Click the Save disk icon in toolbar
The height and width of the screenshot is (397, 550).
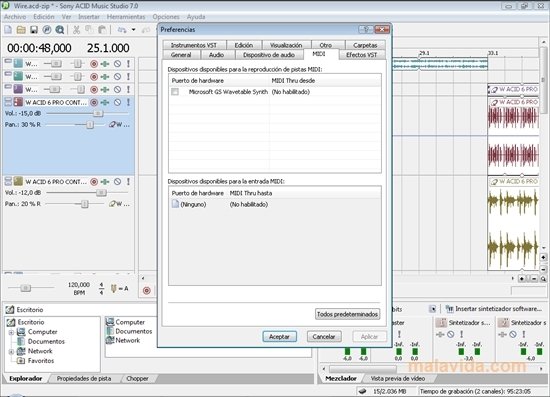click(34, 30)
